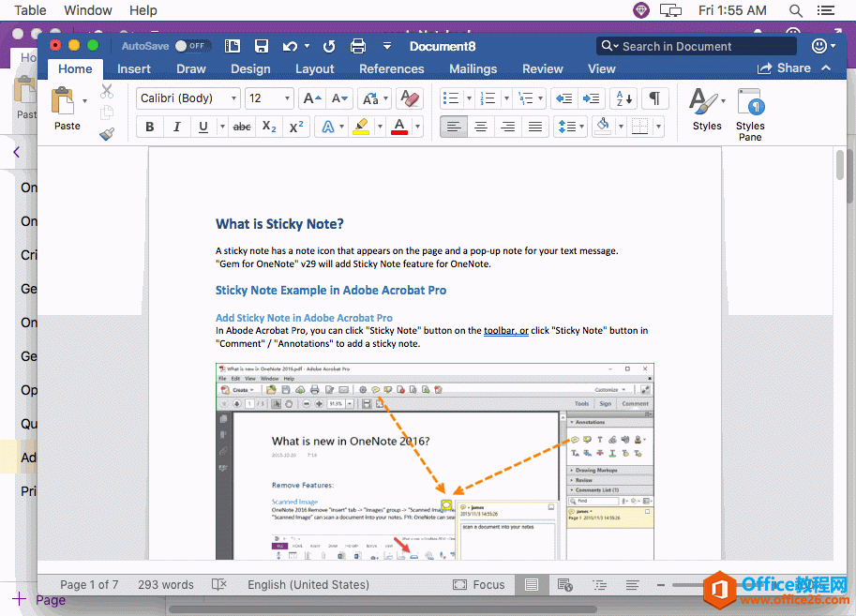Image resolution: width=856 pixels, height=616 pixels.
Task: Switch to the Draw tab
Action: [191, 68]
